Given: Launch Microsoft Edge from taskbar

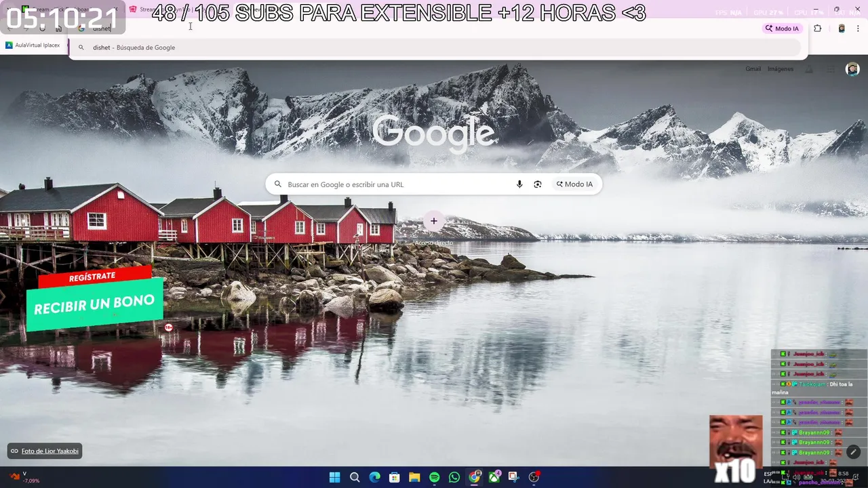Looking at the screenshot, I should coord(374,477).
